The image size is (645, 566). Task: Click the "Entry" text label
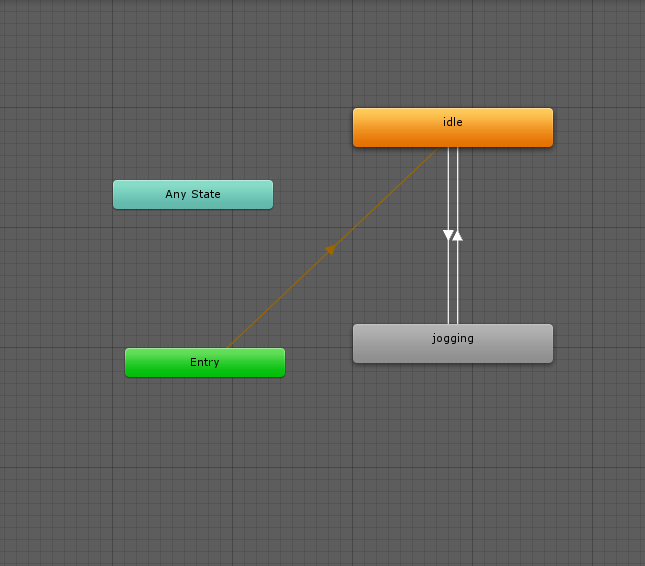pos(204,362)
